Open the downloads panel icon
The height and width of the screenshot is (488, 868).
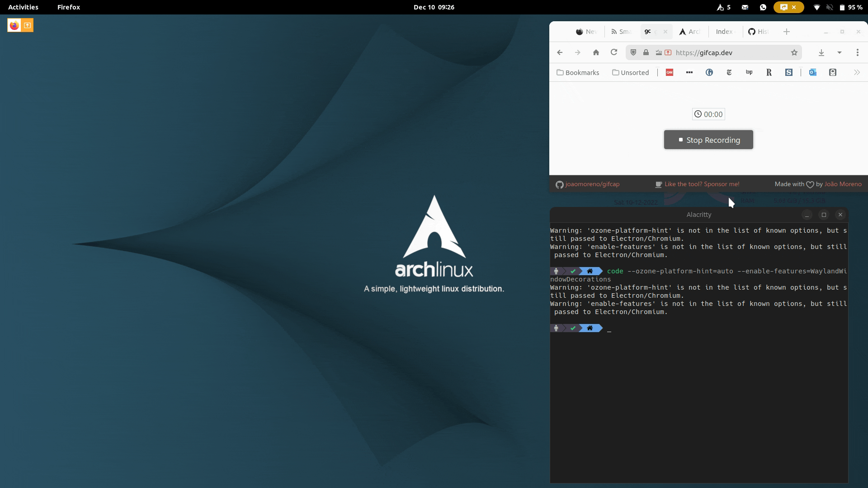pos(821,52)
